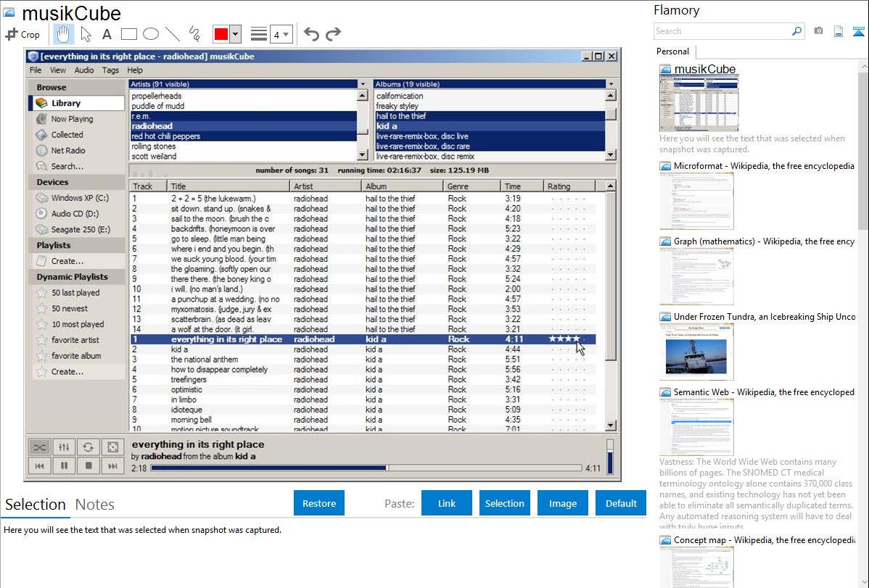This screenshot has height=588, width=869.
Task: Select the straight line tool
Action: point(173,34)
